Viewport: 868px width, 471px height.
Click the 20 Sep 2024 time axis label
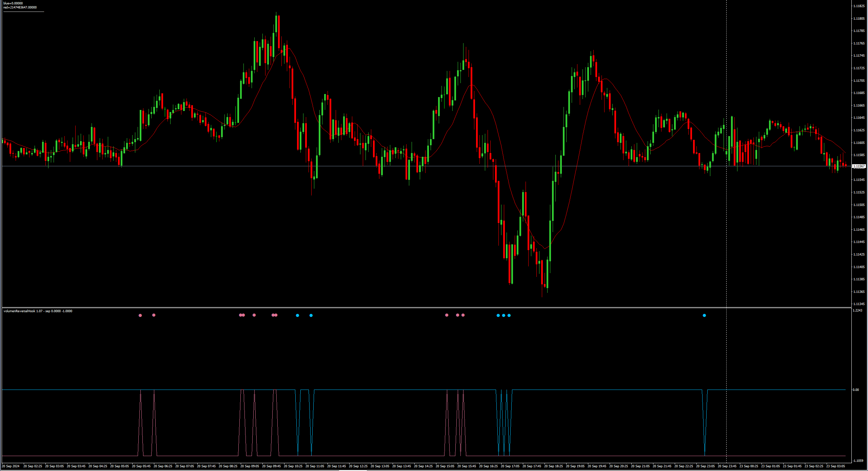(11, 466)
